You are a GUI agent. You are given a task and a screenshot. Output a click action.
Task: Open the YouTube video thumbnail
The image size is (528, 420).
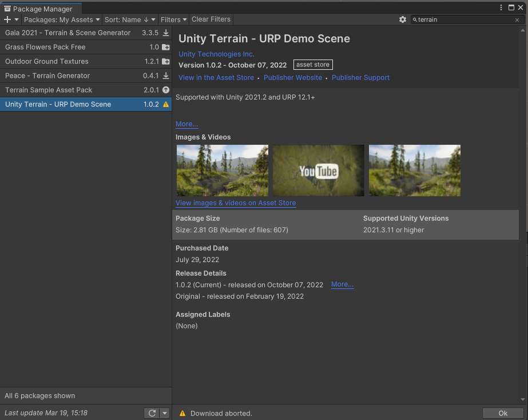click(x=318, y=171)
